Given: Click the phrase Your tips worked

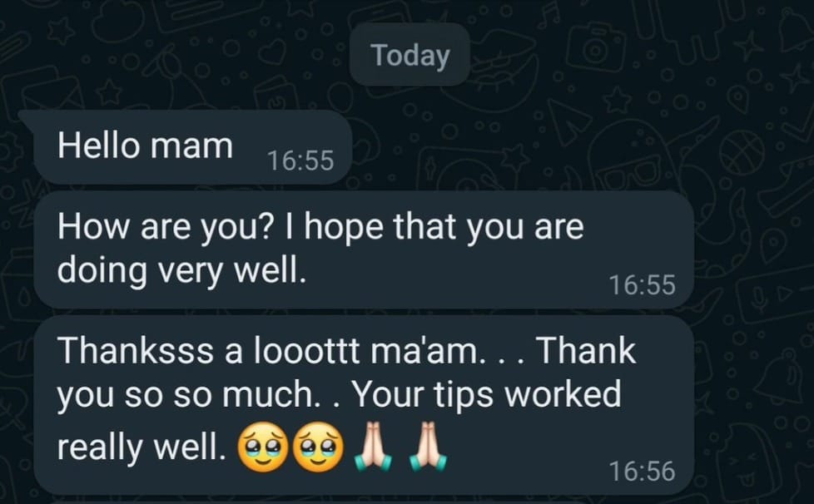Looking at the screenshot, I should [x=487, y=394].
